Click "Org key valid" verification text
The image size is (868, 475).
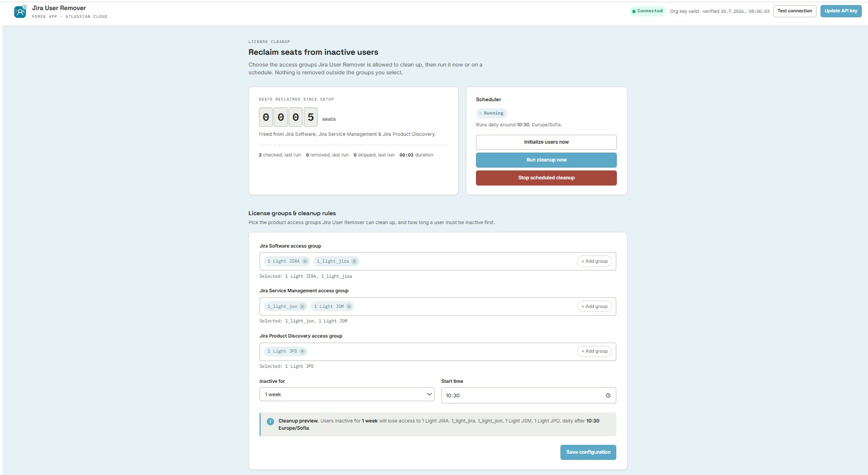(720, 11)
